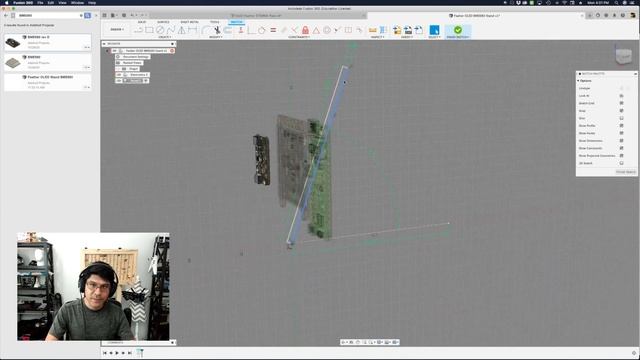
Task: Select the Spline sketch tool
Action: (171, 30)
